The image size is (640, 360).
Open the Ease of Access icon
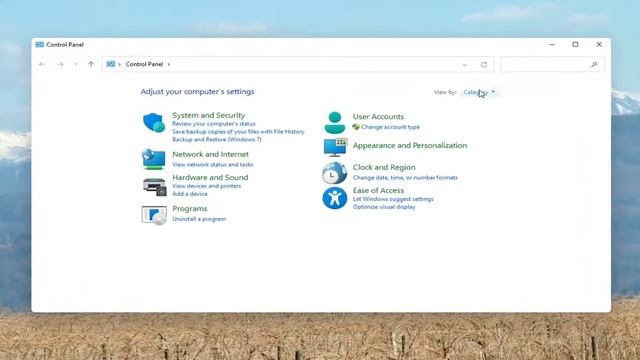click(x=335, y=198)
